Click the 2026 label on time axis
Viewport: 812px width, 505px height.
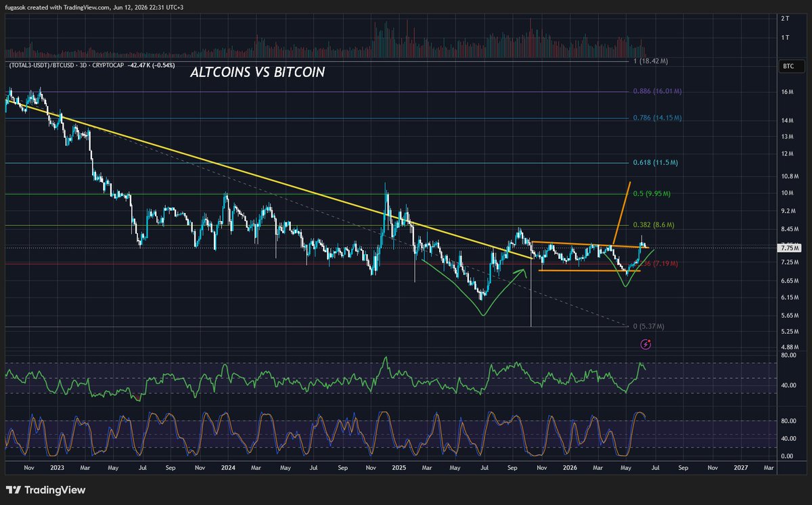(x=570, y=467)
